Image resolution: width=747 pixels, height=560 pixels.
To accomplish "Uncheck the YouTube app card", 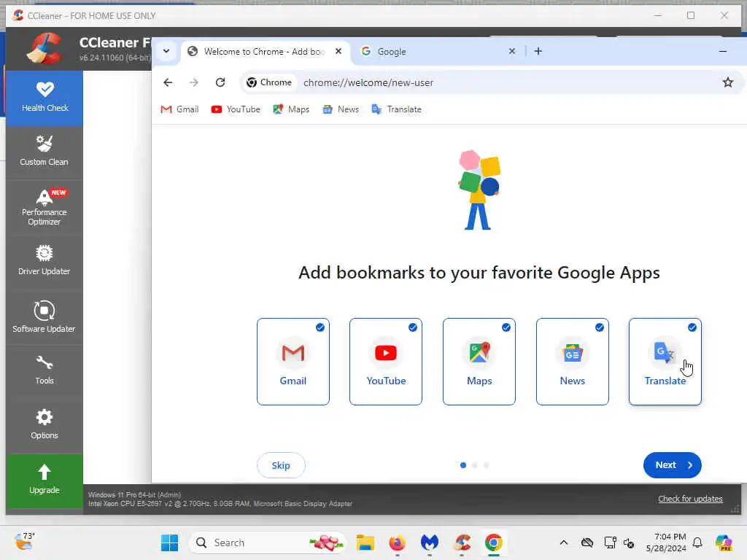I will click(386, 362).
